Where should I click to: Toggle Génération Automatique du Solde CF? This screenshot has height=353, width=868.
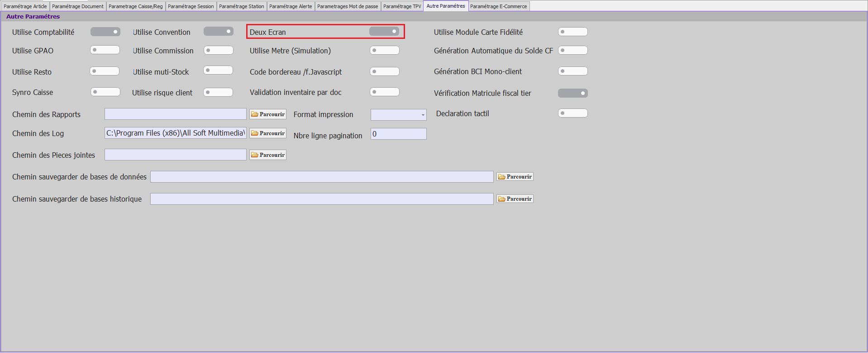573,50
